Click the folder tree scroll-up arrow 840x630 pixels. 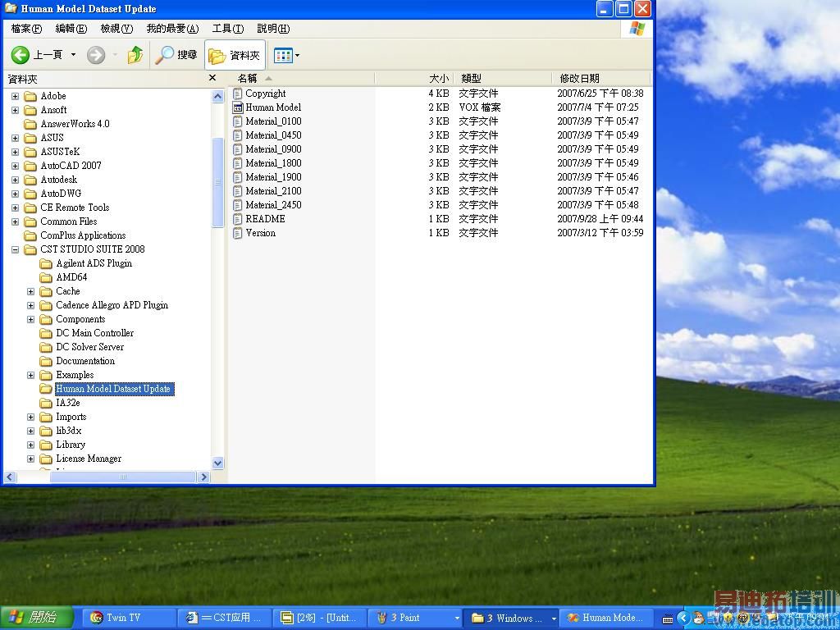[x=217, y=97]
